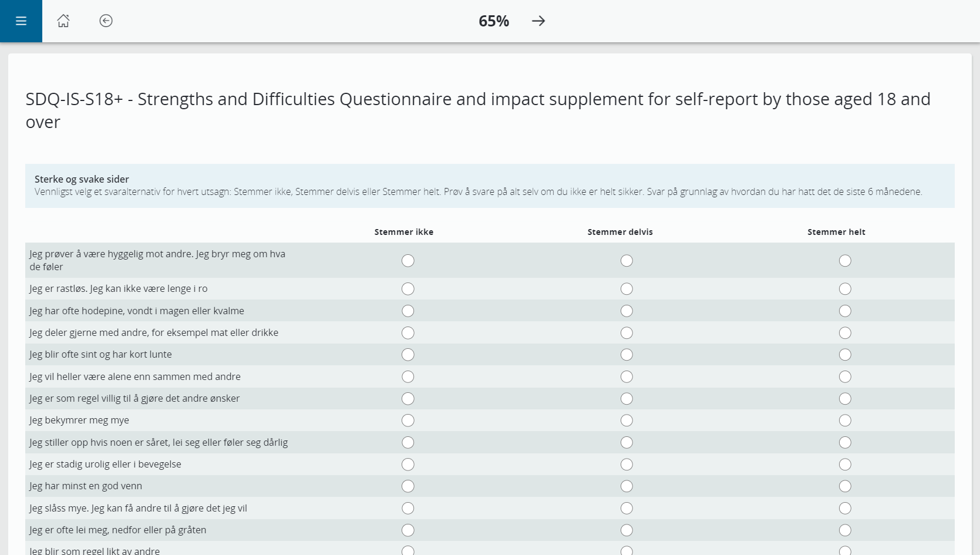Screen dimensions: 980x555
Task: Click the 65% progress indicator
Action: coord(494,21)
